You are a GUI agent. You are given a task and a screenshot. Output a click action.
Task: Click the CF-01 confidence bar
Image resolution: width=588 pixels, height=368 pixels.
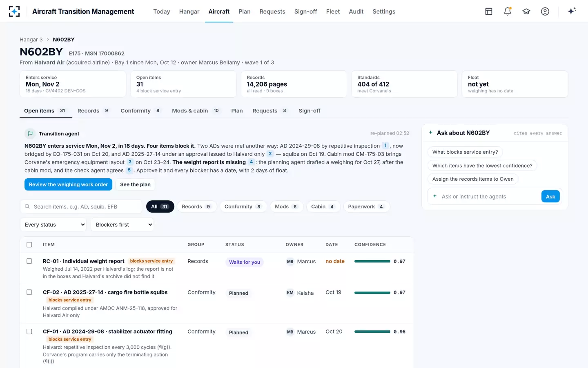372,332
